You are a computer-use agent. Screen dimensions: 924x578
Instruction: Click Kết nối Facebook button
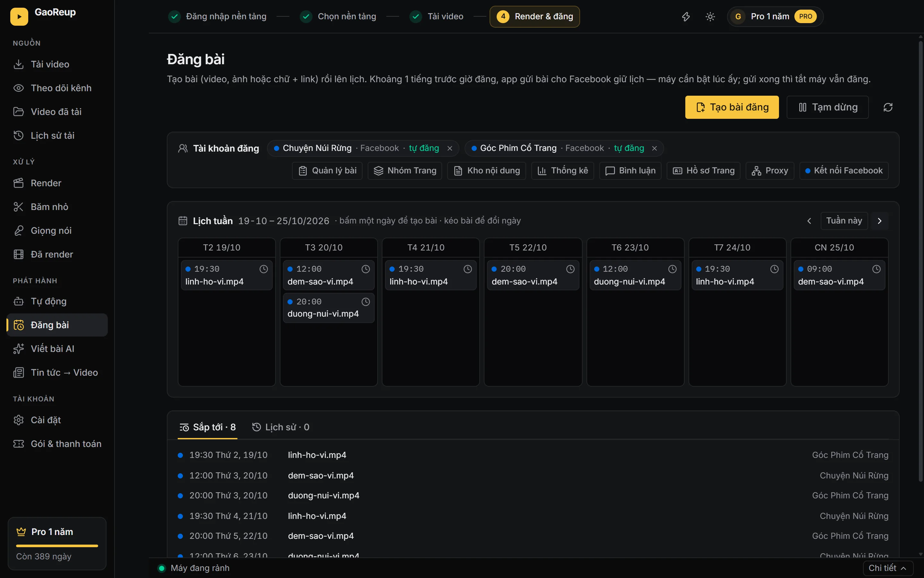tap(844, 171)
